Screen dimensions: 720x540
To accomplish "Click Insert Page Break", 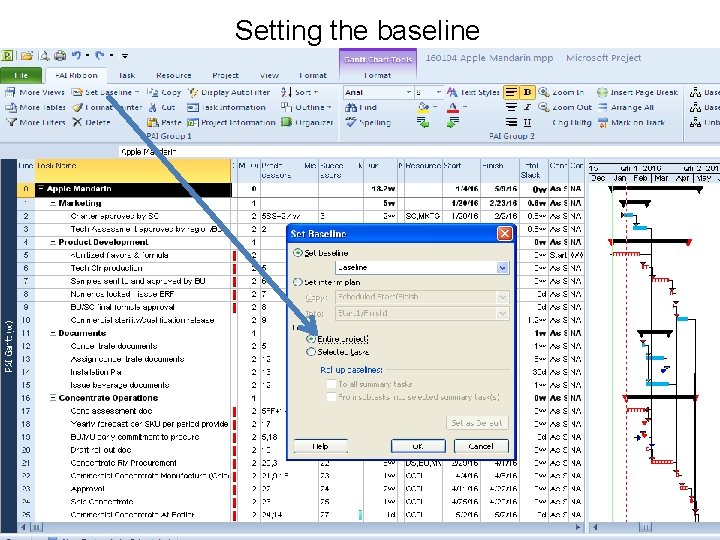I will (x=637, y=92).
